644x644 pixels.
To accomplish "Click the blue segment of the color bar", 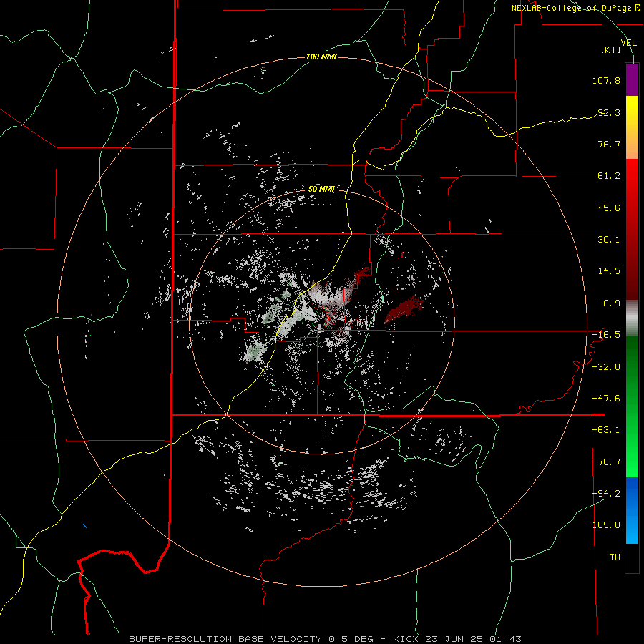I will (632, 510).
